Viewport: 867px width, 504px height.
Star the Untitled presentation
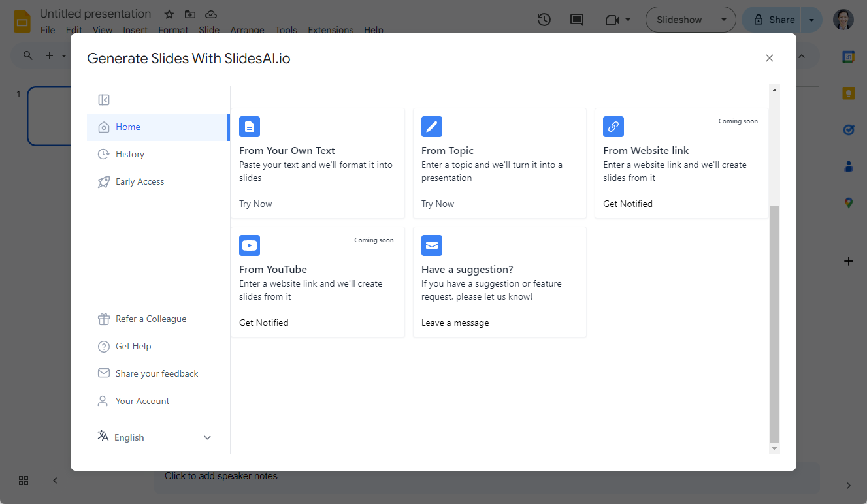coord(169,14)
